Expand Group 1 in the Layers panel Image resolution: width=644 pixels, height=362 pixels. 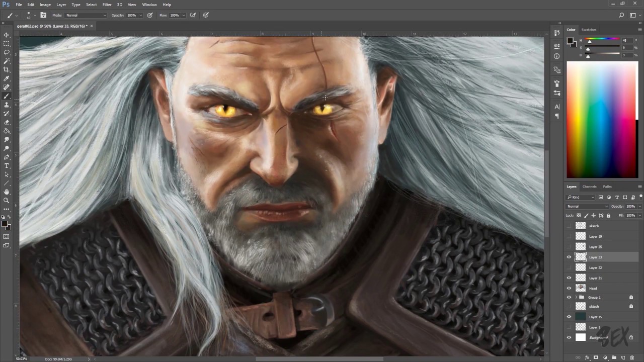(x=576, y=297)
